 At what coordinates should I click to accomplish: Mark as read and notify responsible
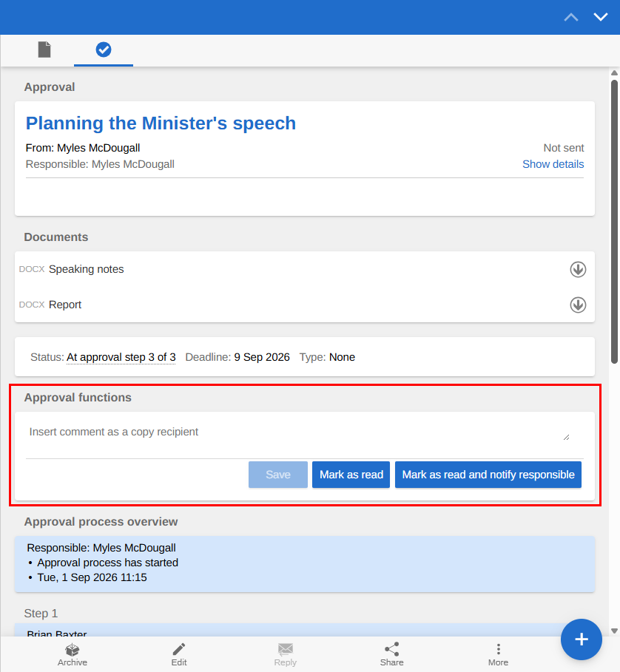tap(488, 475)
